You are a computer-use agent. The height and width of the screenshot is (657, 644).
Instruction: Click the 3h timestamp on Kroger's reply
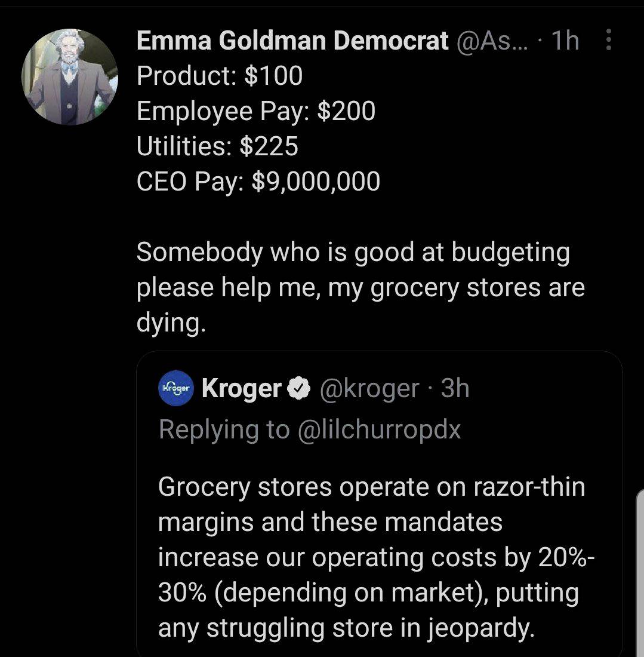pos(457,388)
